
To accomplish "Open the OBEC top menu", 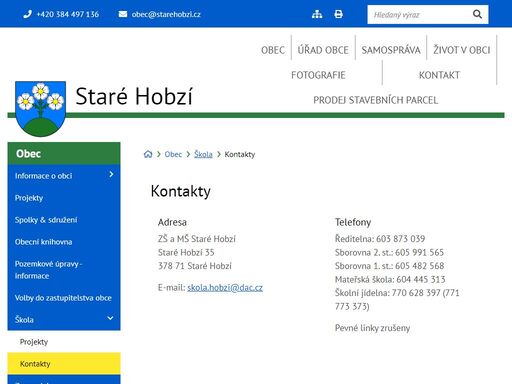I will (x=273, y=50).
